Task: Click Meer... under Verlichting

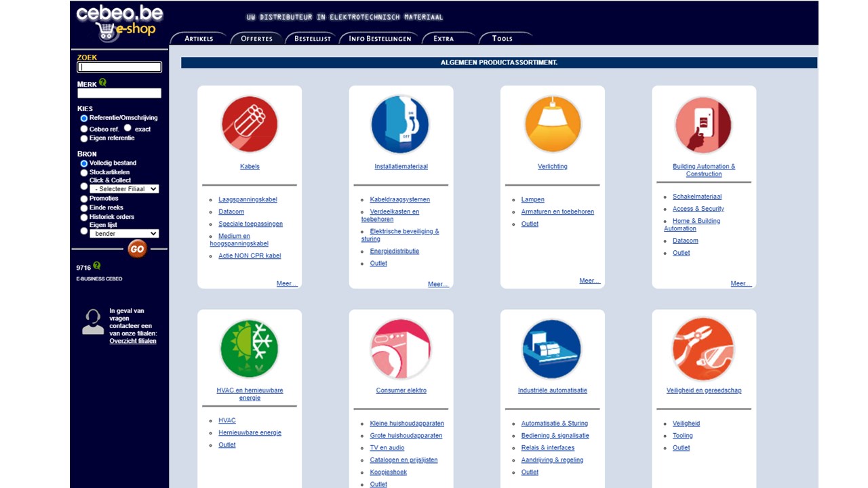Action: 589,281
